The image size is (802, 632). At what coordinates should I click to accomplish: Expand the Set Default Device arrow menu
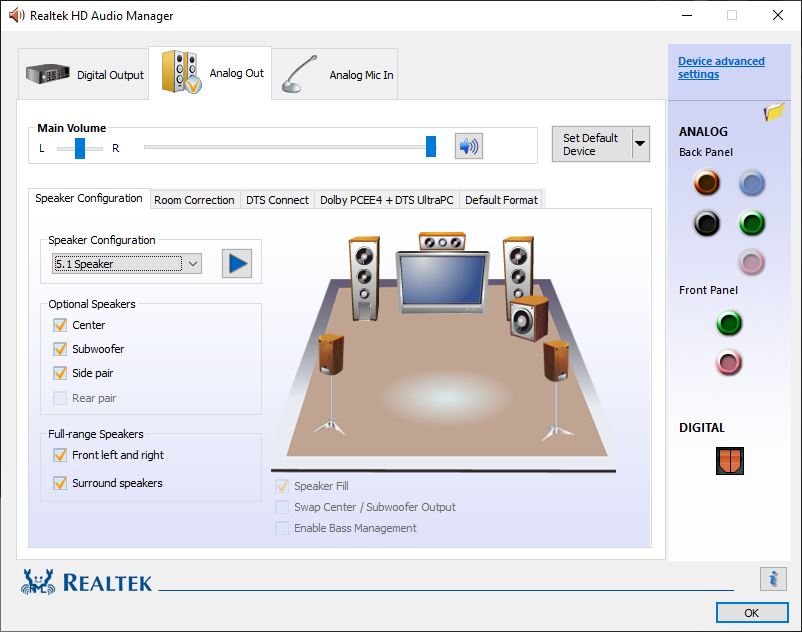click(x=640, y=144)
